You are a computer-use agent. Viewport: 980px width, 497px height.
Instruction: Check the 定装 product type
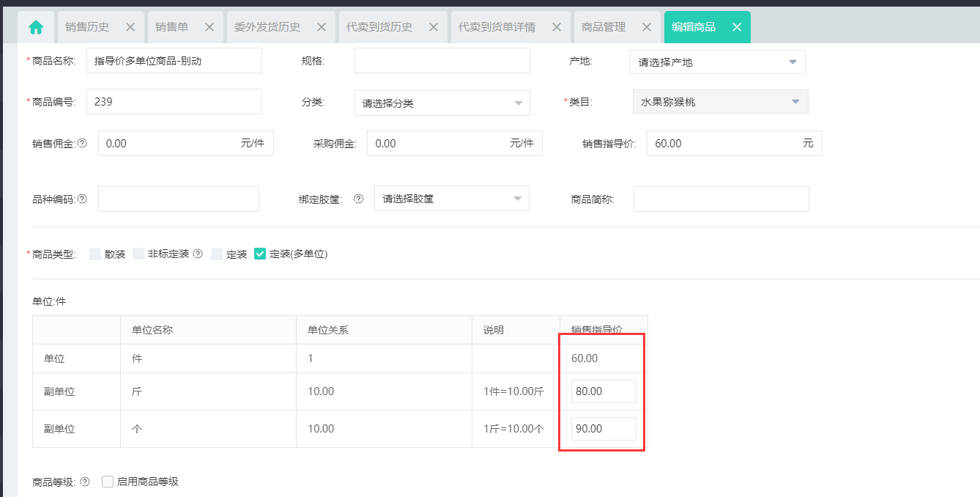coord(217,254)
